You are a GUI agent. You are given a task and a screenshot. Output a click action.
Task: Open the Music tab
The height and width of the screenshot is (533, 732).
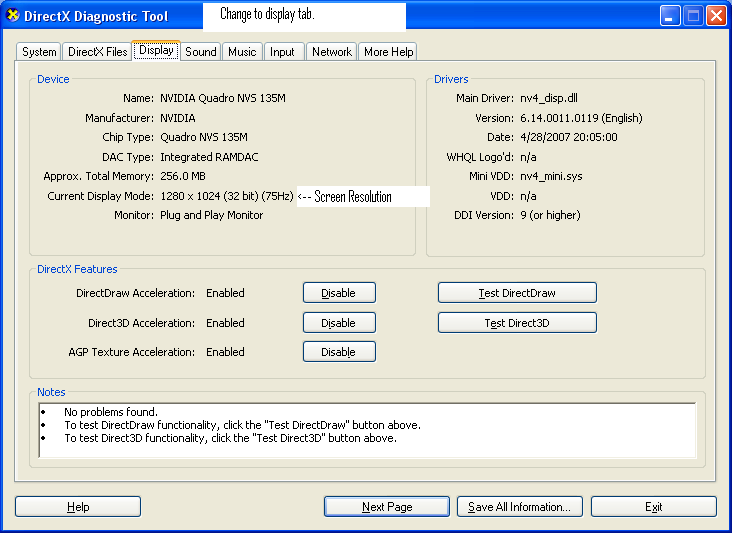pyautogui.click(x=242, y=52)
